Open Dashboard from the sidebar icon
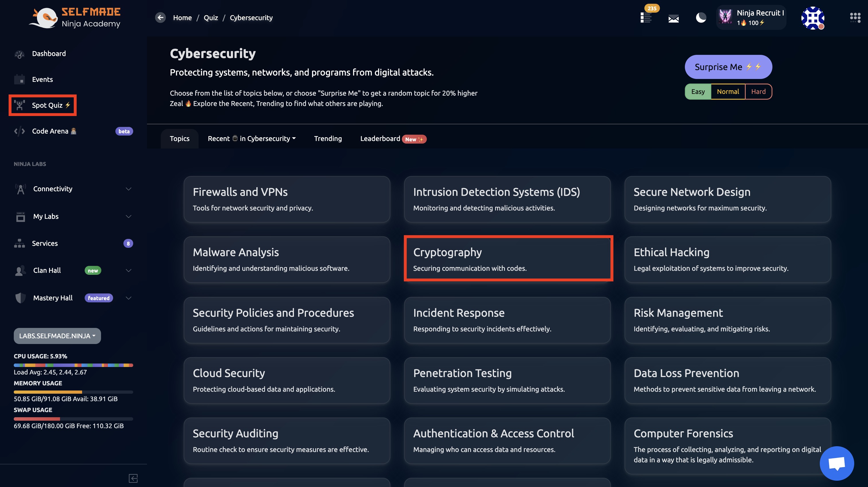Image resolution: width=868 pixels, height=487 pixels. 20,54
